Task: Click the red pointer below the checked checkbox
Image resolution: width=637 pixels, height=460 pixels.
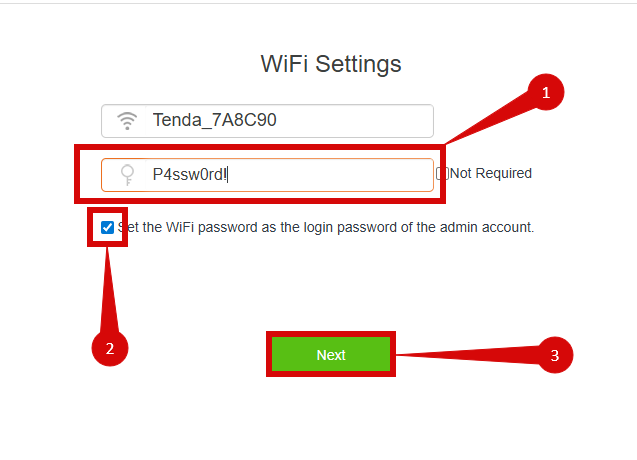Action: tap(111, 290)
